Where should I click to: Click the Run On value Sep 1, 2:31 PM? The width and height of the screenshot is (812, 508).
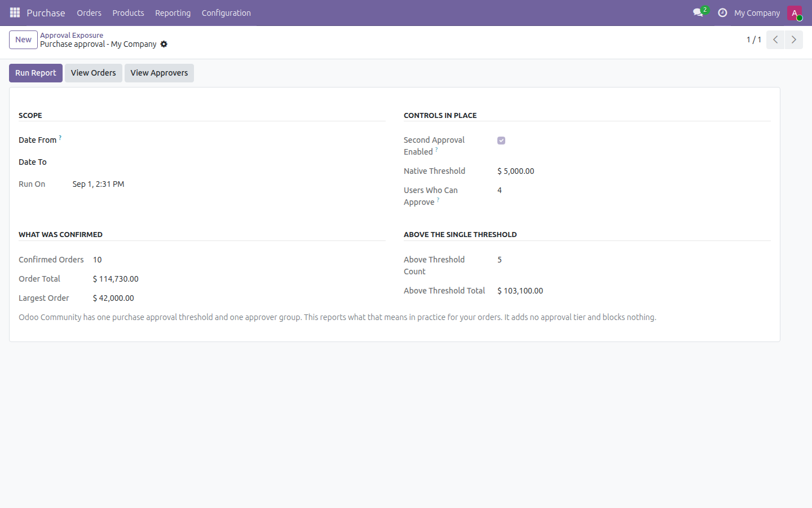[x=98, y=184]
